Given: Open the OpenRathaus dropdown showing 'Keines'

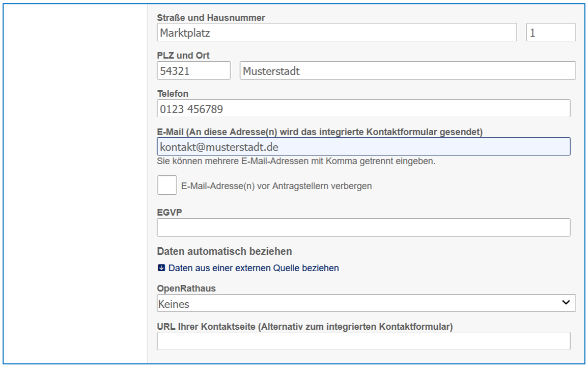Looking at the screenshot, I should tap(356, 303).
